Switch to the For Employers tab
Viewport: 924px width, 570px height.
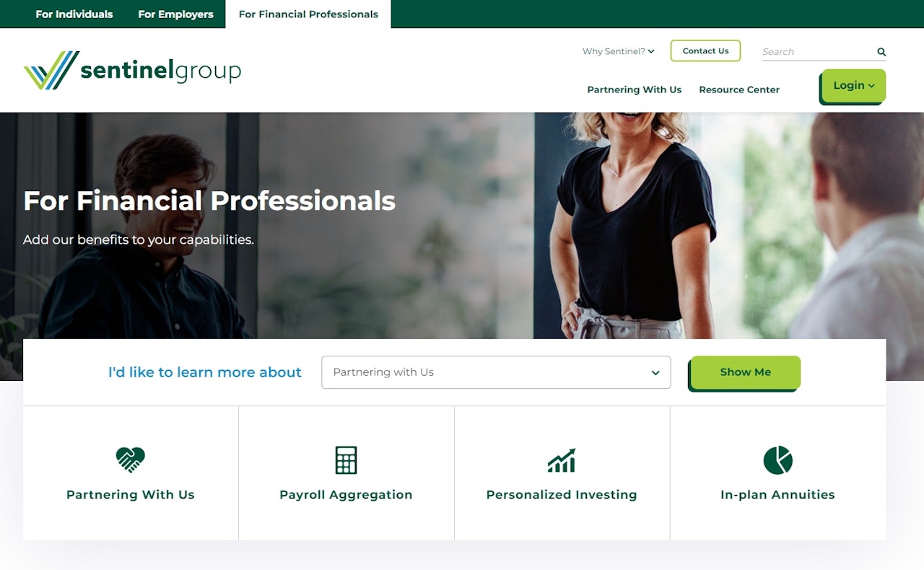(175, 14)
